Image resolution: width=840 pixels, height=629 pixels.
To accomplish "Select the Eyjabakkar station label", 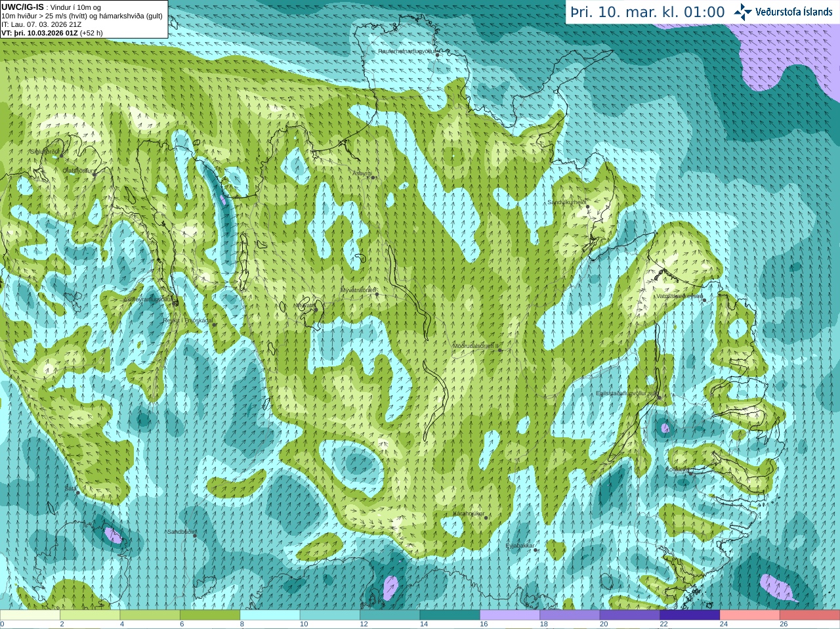I will (x=520, y=546).
